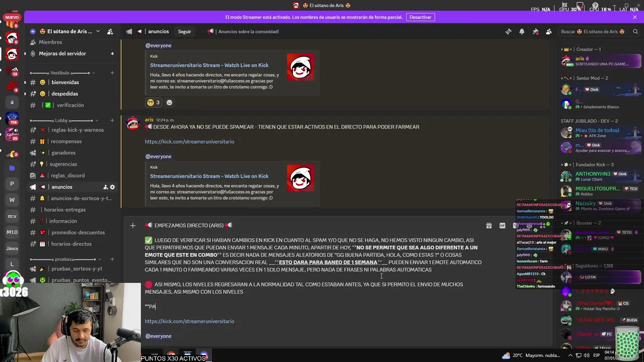Open first Streameruniversitario Stream Kick embed link

click(x=209, y=65)
